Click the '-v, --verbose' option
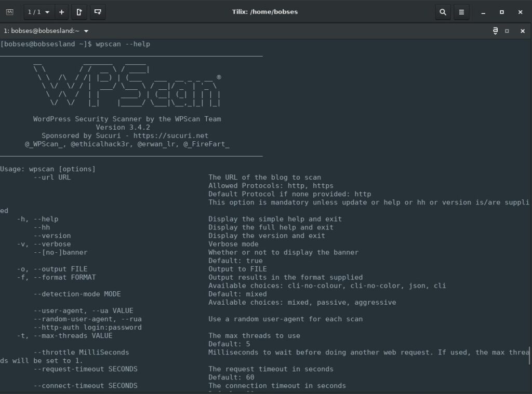Viewport: 532px width, 394px height. coord(44,244)
